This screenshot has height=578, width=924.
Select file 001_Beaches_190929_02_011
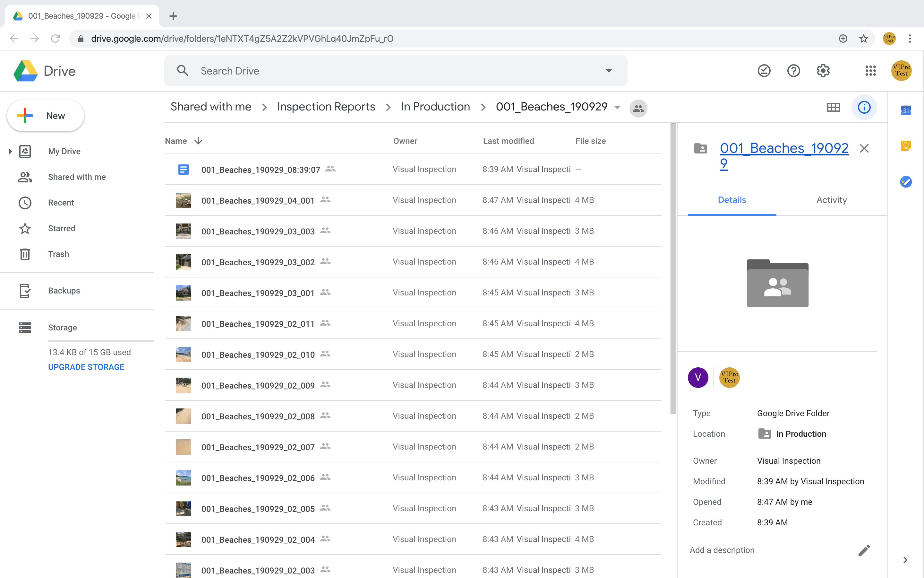pos(413,323)
